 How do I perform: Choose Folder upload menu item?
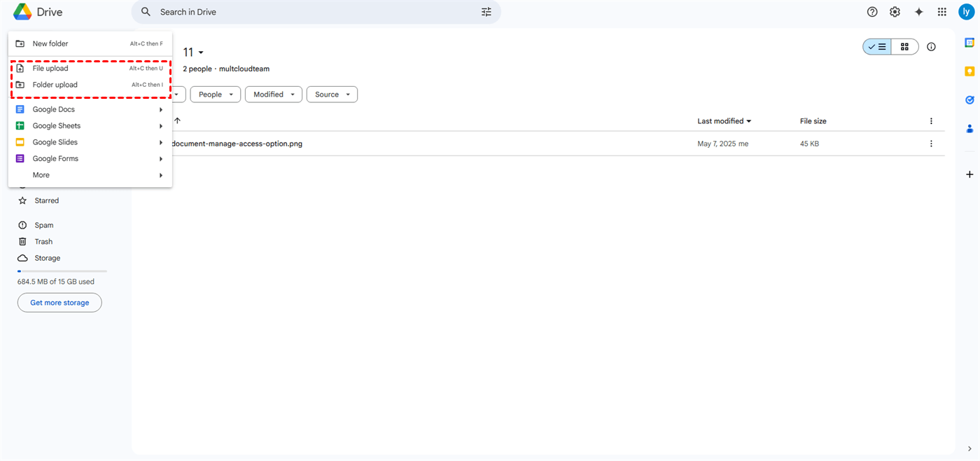90,85
